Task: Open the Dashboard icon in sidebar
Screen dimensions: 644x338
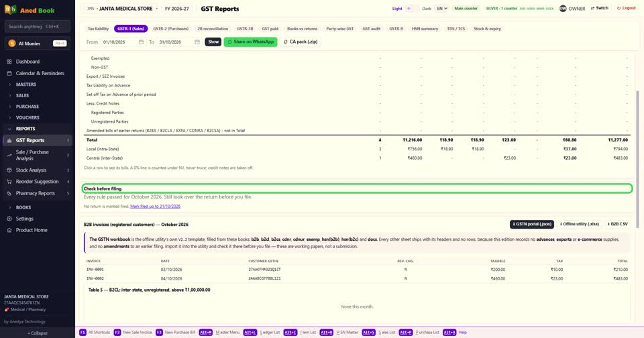Action: [x=9, y=62]
